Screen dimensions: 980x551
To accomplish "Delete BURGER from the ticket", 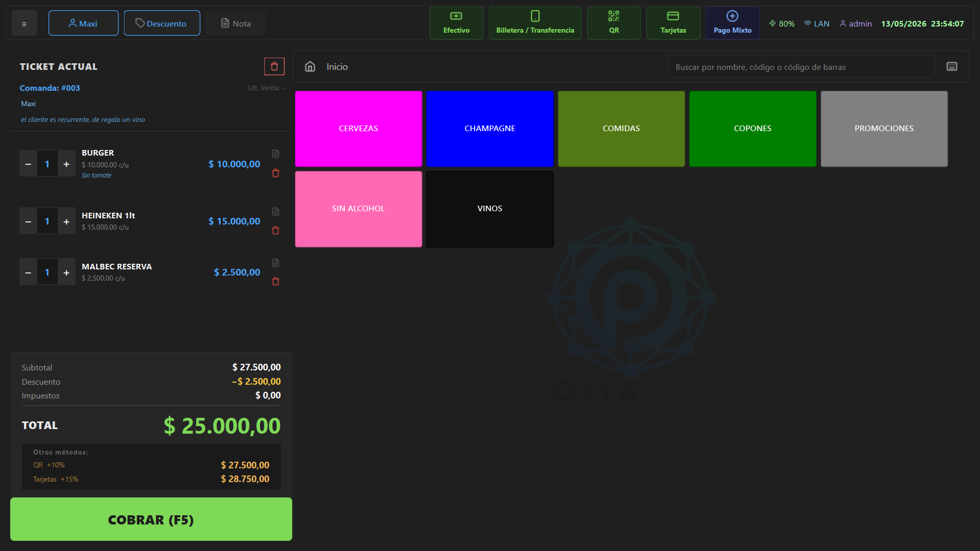I will [276, 173].
